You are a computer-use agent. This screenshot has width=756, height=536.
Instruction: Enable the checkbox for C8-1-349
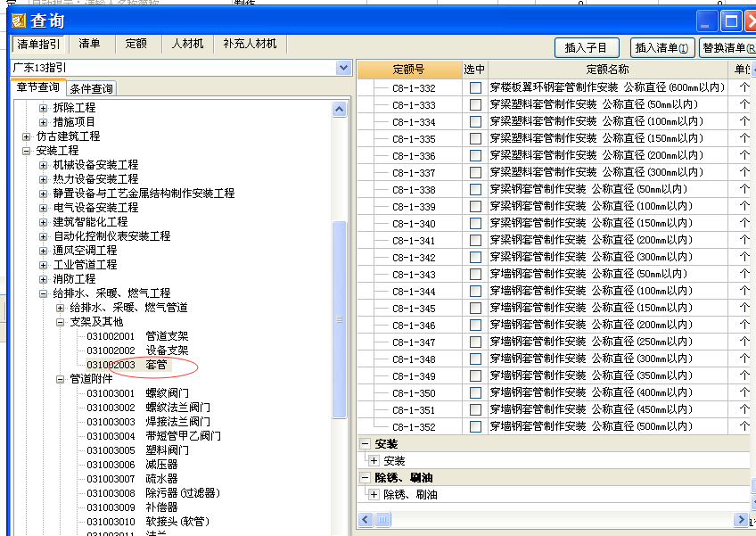coord(475,375)
